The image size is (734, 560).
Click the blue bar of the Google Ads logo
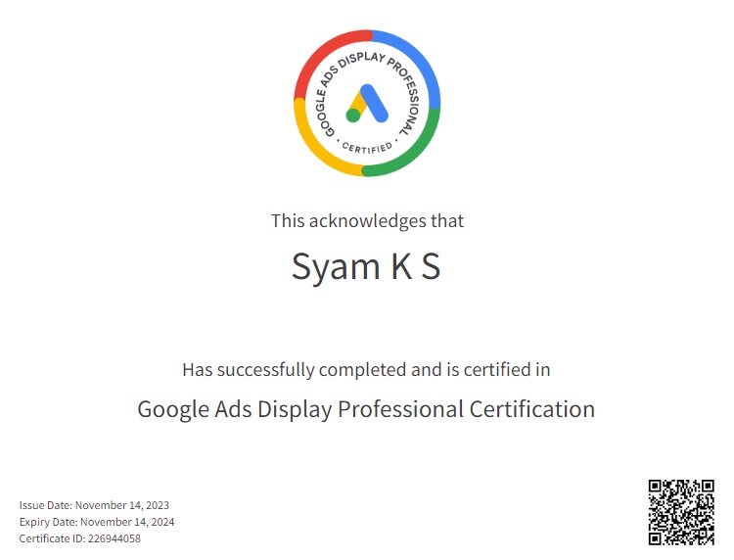(376, 103)
